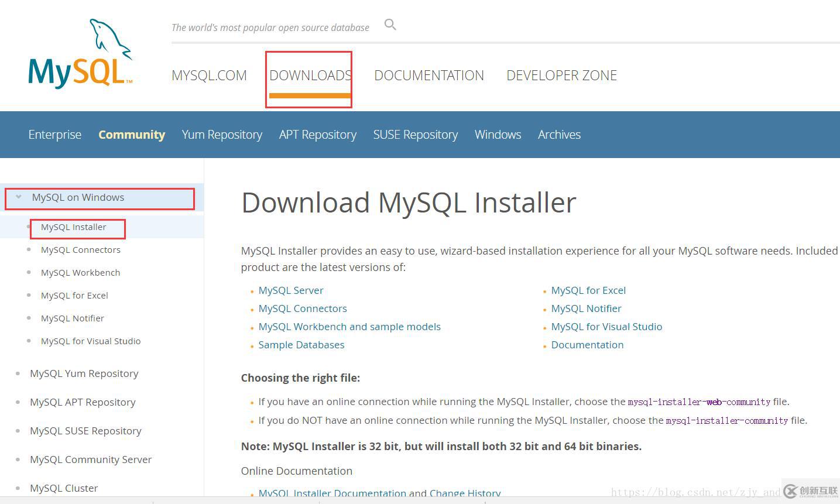Click the Choosing the right file heading

[300, 378]
